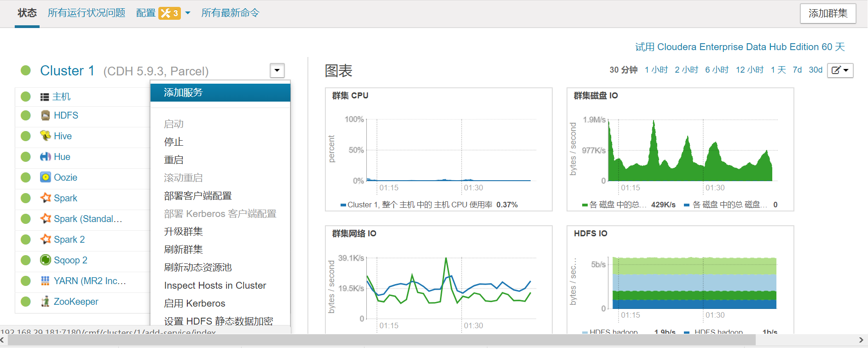The width and height of the screenshot is (868, 348).
Task: Open the 群集磁盘 IO chart title
Action: coord(596,96)
